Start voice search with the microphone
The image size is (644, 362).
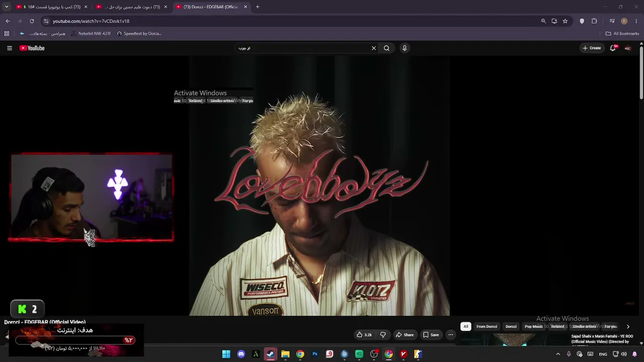(405, 48)
